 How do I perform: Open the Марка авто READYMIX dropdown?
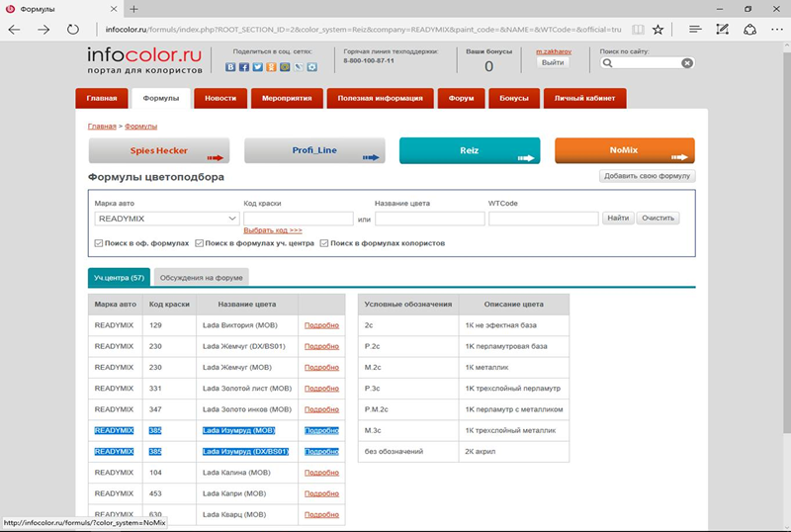(x=167, y=219)
